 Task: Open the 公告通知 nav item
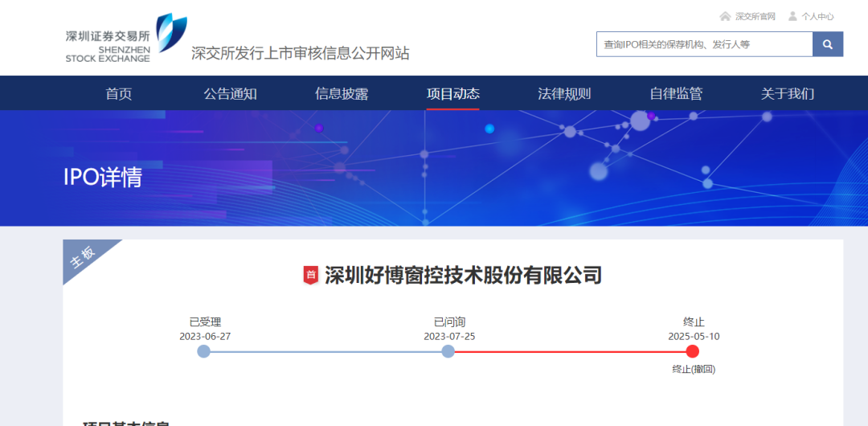pos(231,93)
